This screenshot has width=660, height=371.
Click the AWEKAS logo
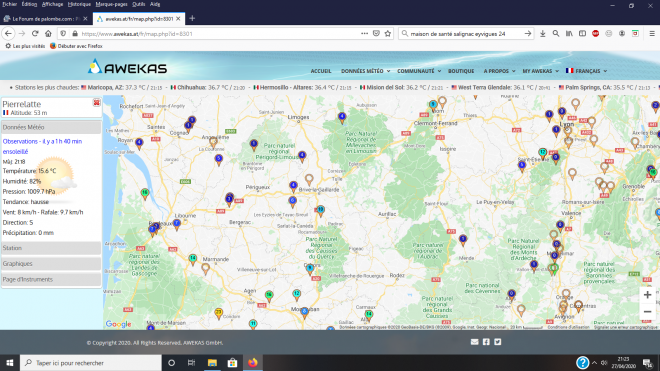coord(128,67)
